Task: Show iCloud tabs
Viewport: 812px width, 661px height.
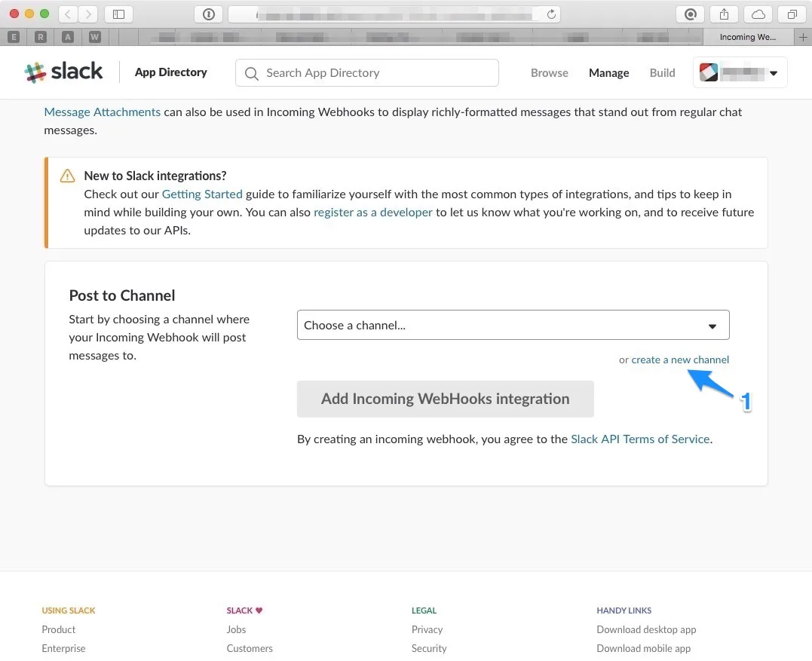Action: pos(758,14)
